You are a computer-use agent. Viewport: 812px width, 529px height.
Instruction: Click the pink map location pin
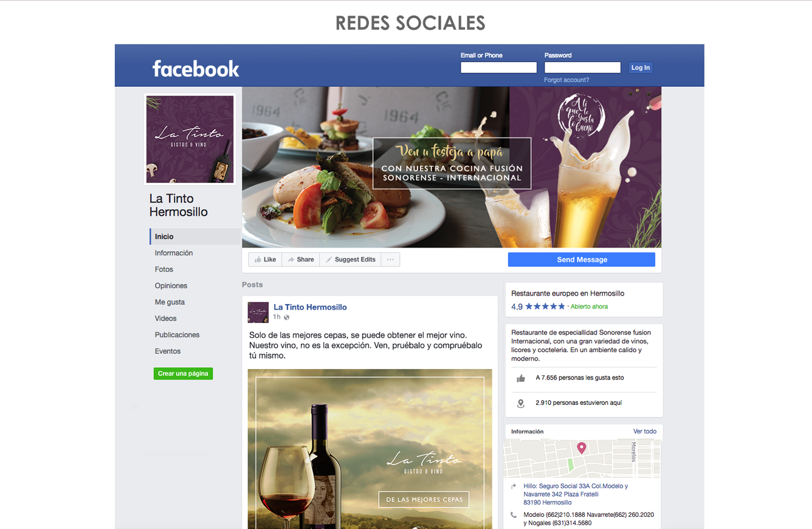point(582,448)
